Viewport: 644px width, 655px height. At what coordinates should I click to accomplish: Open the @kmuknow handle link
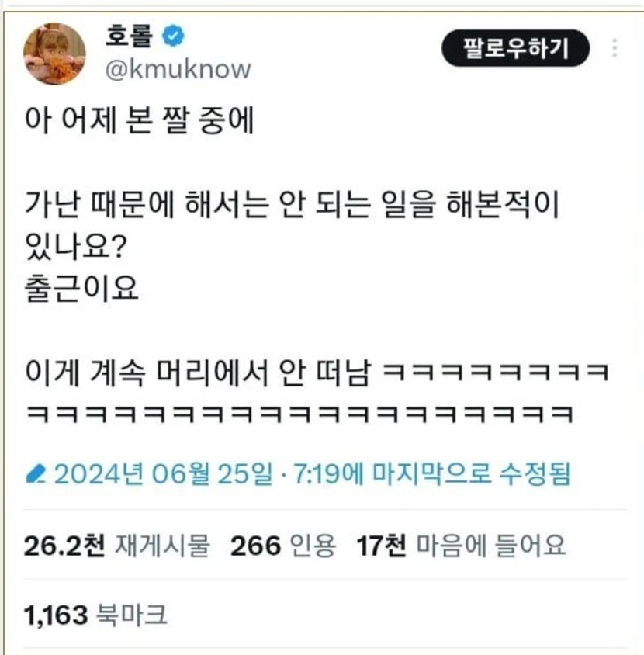pos(178,69)
